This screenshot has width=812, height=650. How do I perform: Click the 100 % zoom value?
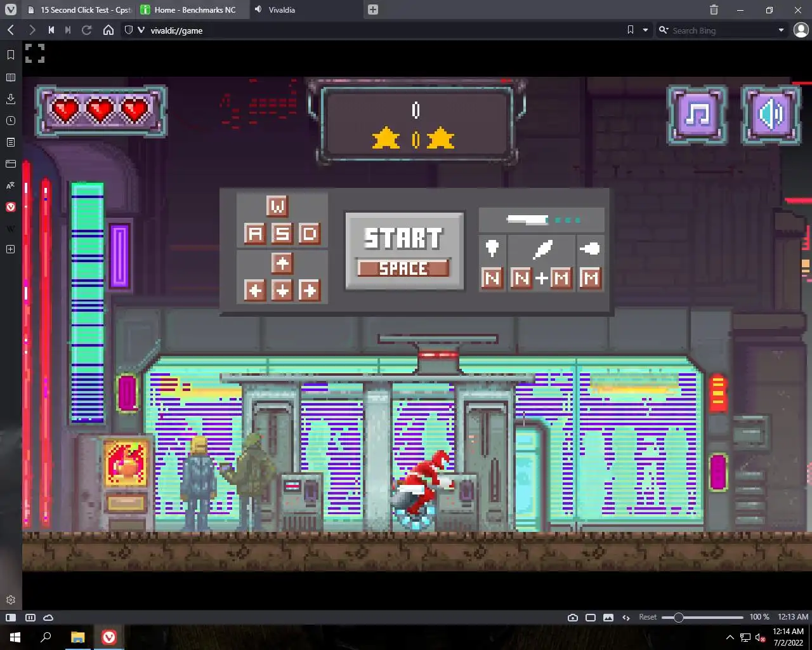[x=759, y=617]
